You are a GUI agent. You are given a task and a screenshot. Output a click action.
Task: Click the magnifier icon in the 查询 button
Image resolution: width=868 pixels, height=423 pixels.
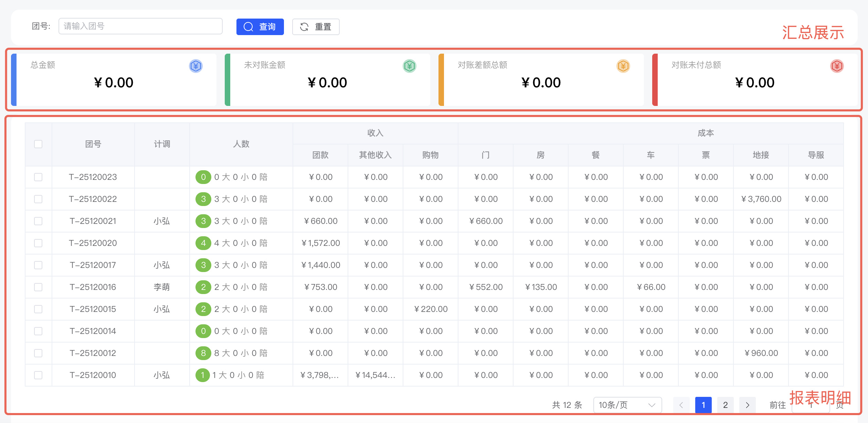(x=249, y=26)
